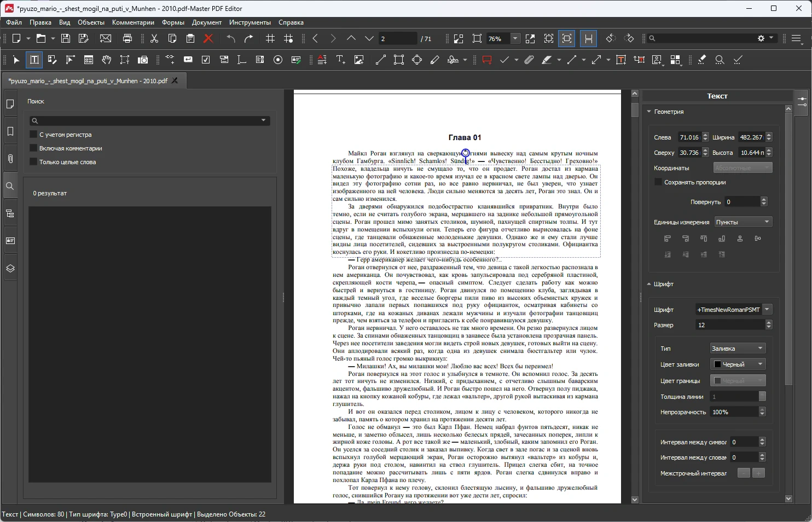This screenshot has width=812, height=522.
Task: Open the Layers sidebar panel
Action: click(x=10, y=269)
